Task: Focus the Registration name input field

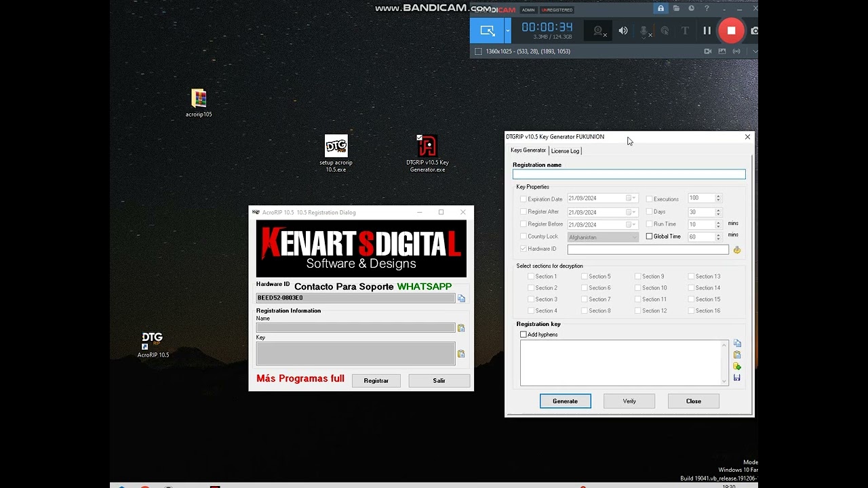Action: 629,174
